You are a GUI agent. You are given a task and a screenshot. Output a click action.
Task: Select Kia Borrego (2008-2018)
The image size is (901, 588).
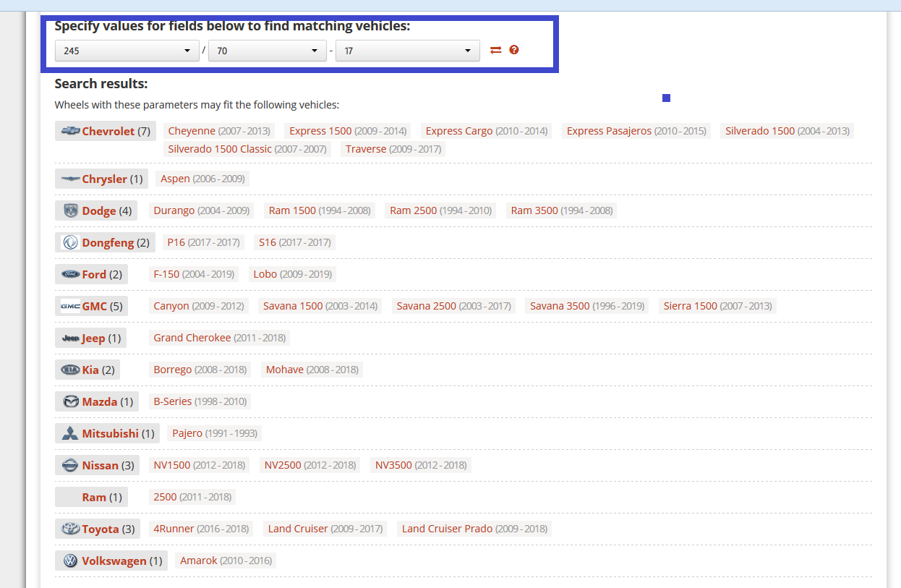(x=200, y=370)
